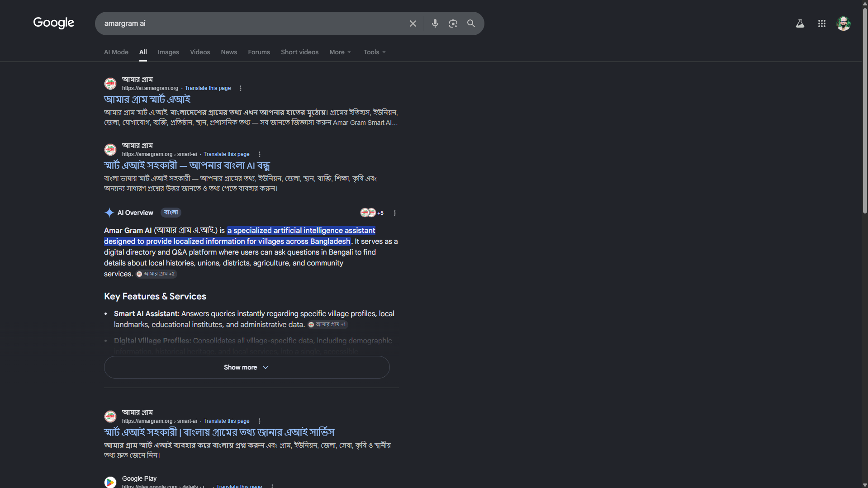Image resolution: width=868 pixels, height=488 pixels.
Task: Open the Google apps grid
Action: [x=821, y=24]
